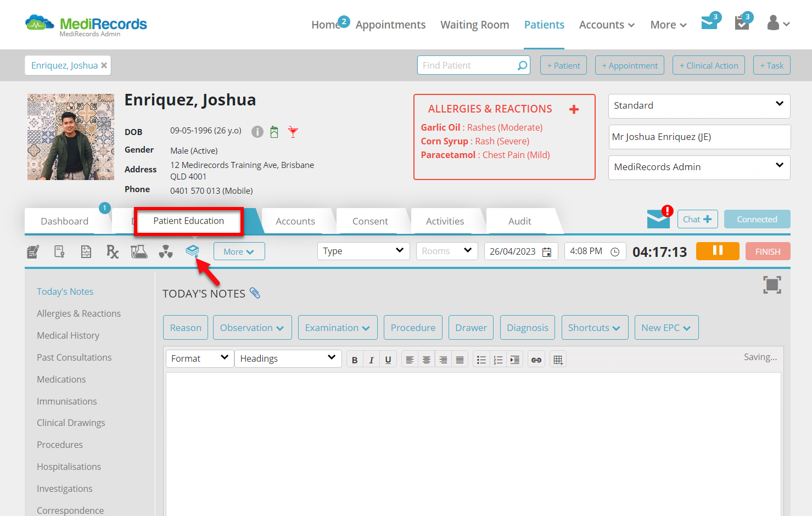Toggle underline formatting
812x516 pixels.
point(388,360)
